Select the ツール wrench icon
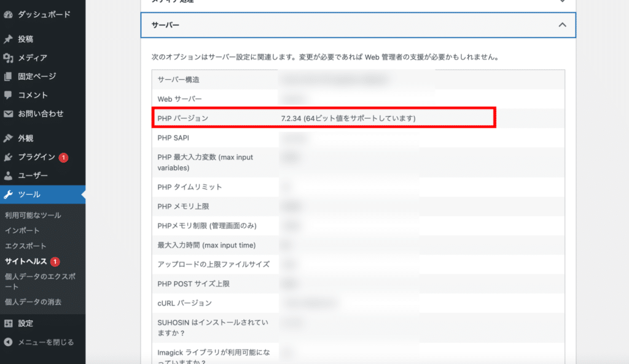 8,194
